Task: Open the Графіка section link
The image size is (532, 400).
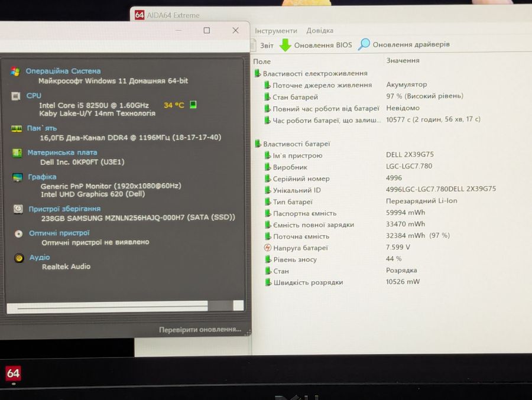Action: [42, 177]
